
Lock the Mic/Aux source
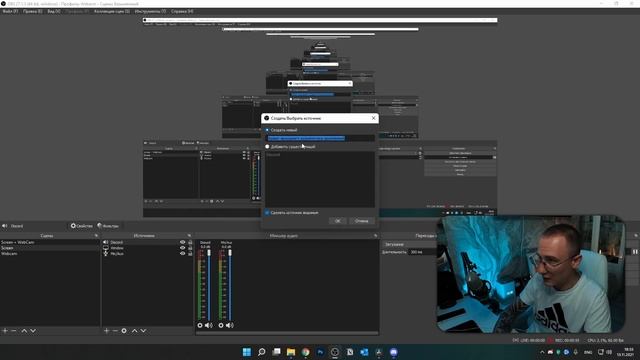190,253
